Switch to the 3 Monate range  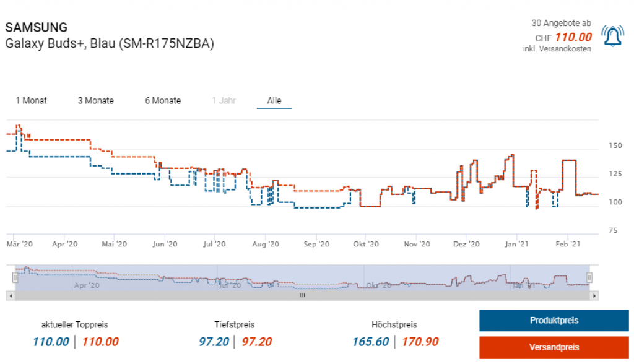pyautogui.click(x=95, y=100)
